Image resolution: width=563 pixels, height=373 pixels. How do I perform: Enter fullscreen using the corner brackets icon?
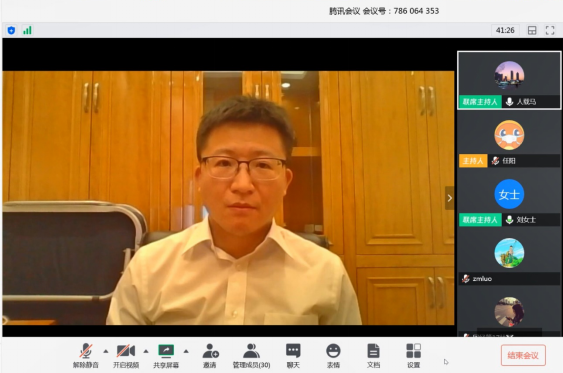(550, 31)
